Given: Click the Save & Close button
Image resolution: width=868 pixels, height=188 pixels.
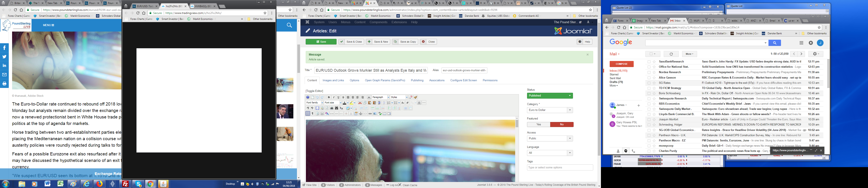Looking at the screenshot, I should (x=351, y=42).
